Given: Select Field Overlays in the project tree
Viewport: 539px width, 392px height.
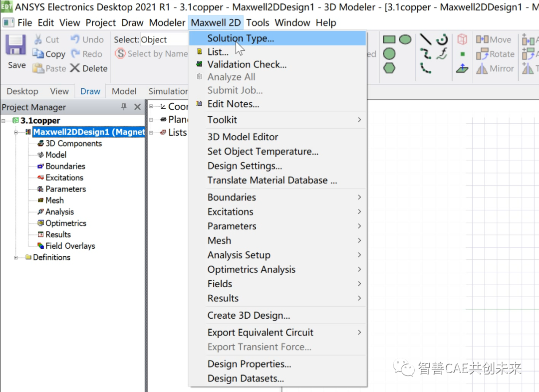Looking at the screenshot, I should [x=70, y=246].
